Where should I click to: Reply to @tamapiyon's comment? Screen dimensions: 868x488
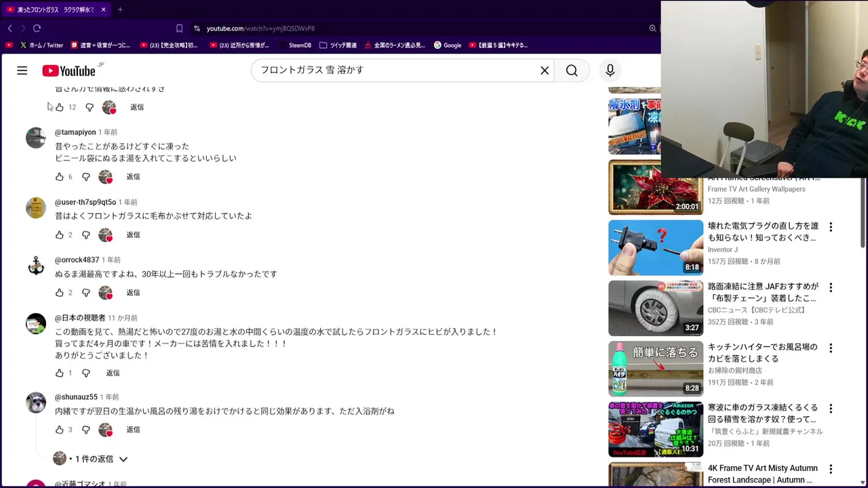click(x=133, y=177)
